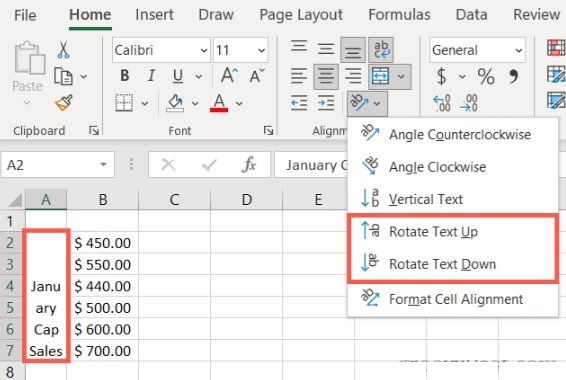Select the Format Painter brush

64,103
